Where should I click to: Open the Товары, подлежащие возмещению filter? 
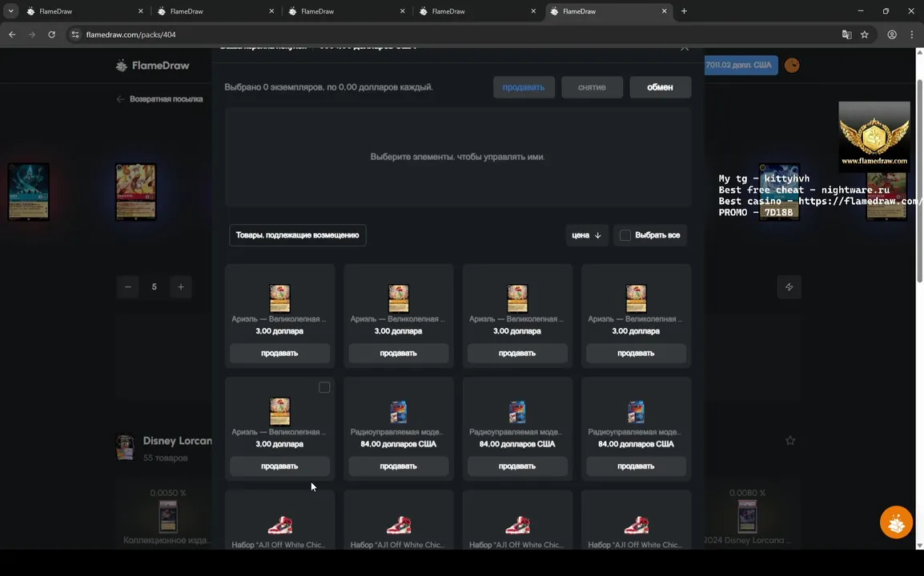coord(298,235)
